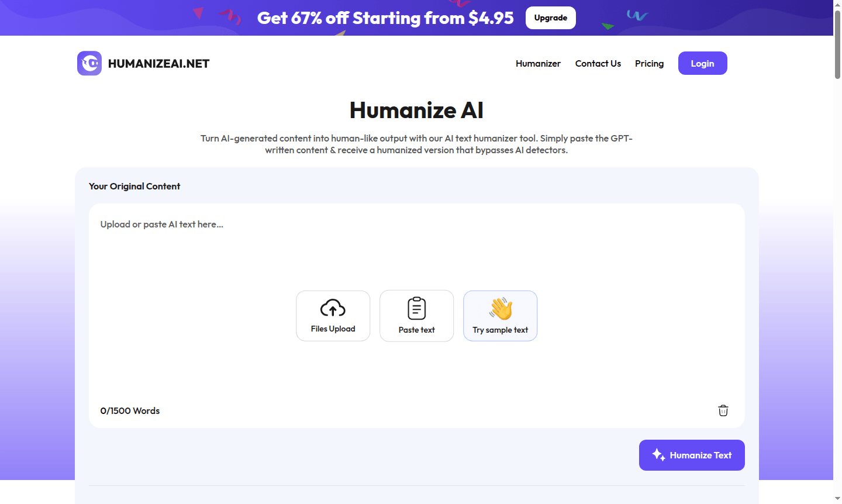This screenshot has width=842, height=504.
Task: Click the Upgrade button in the banner
Action: (x=550, y=18)
